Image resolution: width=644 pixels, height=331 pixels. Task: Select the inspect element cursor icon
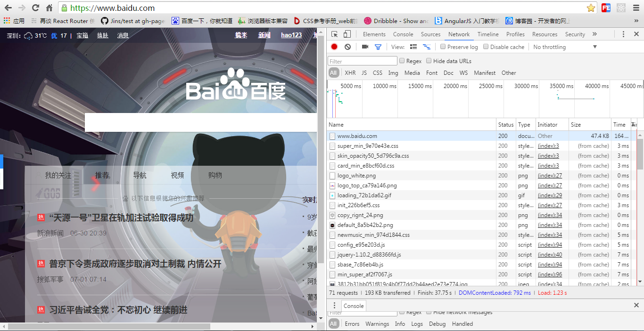tap(334, 34)
